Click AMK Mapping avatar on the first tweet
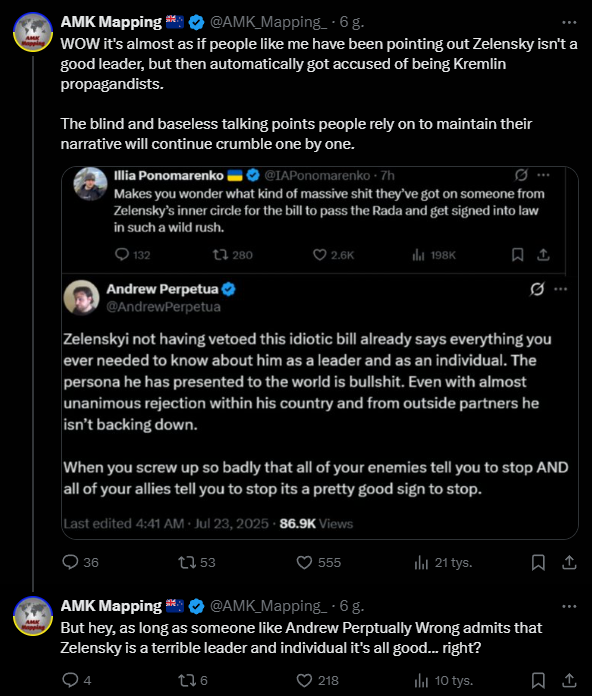This screenshot has width=592, height=696. pos(33,32)
